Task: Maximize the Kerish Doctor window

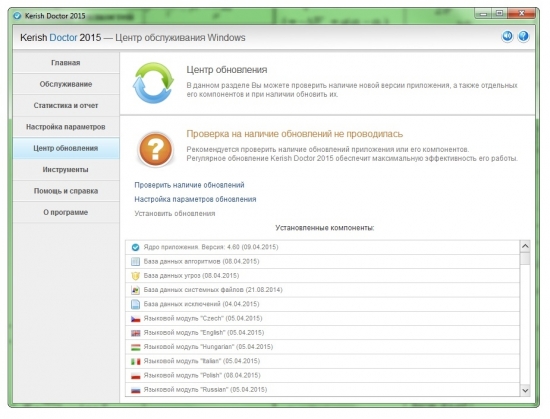Action: pos(499,14)
